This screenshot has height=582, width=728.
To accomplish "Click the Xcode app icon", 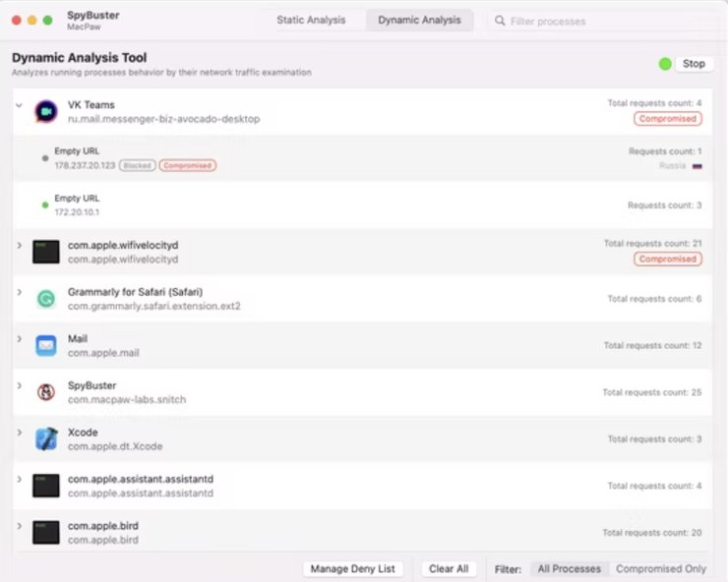I will pos(46,438).
